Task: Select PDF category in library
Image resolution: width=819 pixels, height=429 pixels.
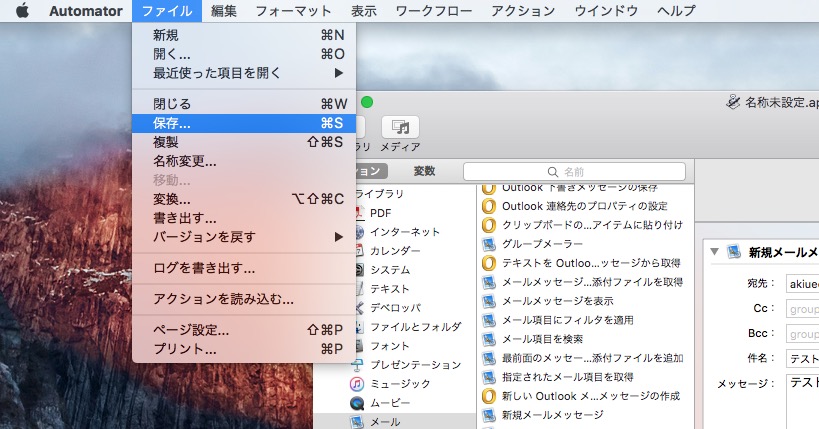Action: (x=380, y=213)
